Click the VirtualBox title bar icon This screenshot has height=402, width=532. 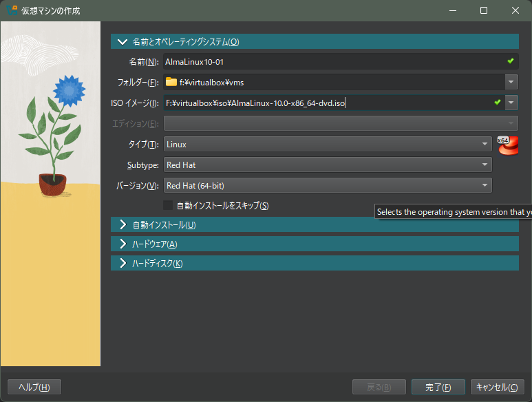pyautogui.click(x=12, y=10)
